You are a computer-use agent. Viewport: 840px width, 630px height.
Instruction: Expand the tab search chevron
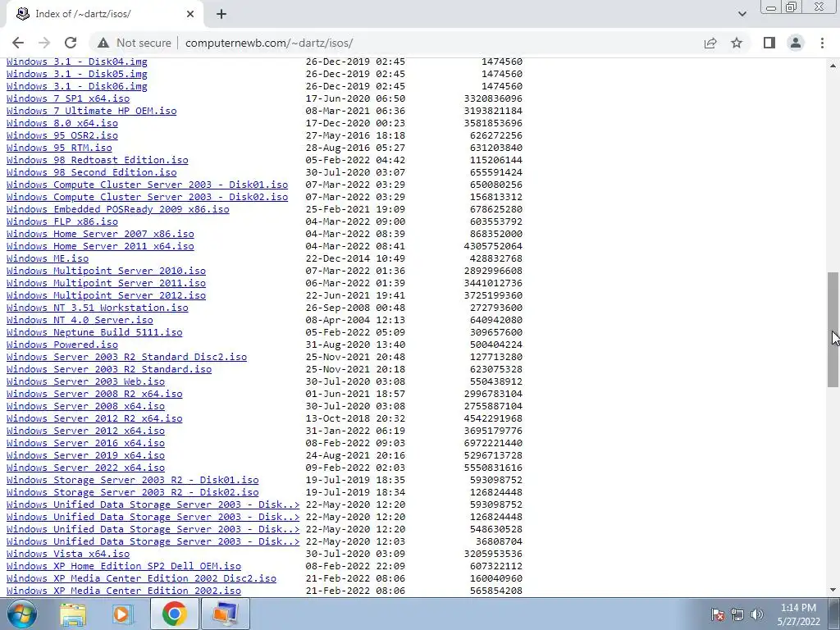pos(742,14)
